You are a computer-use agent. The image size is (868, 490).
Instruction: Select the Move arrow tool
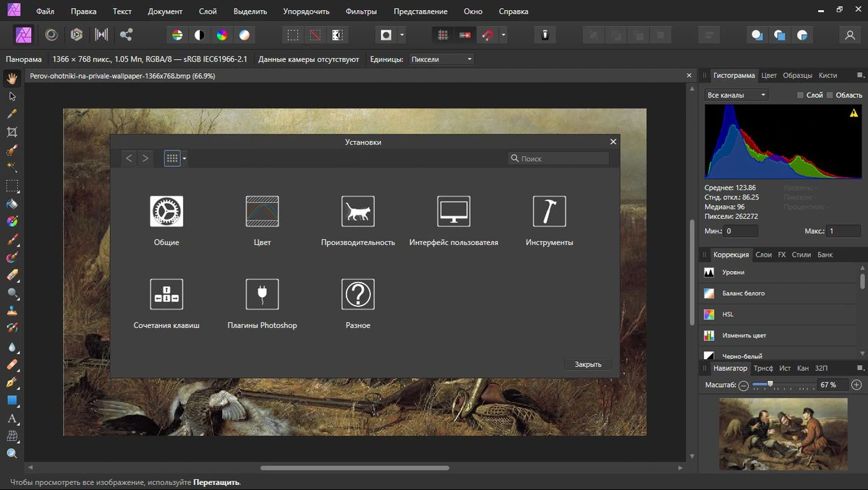[x=12, y=96]
